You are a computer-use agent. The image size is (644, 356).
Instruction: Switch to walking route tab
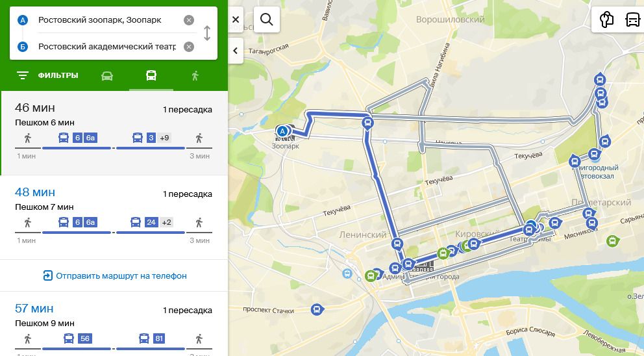pyautogui.click(x=195, y=75)
